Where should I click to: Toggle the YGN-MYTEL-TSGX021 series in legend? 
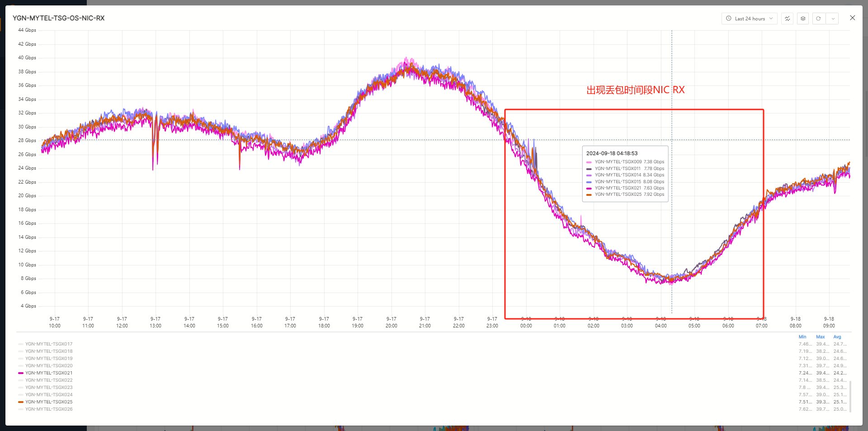click(49, 373)
